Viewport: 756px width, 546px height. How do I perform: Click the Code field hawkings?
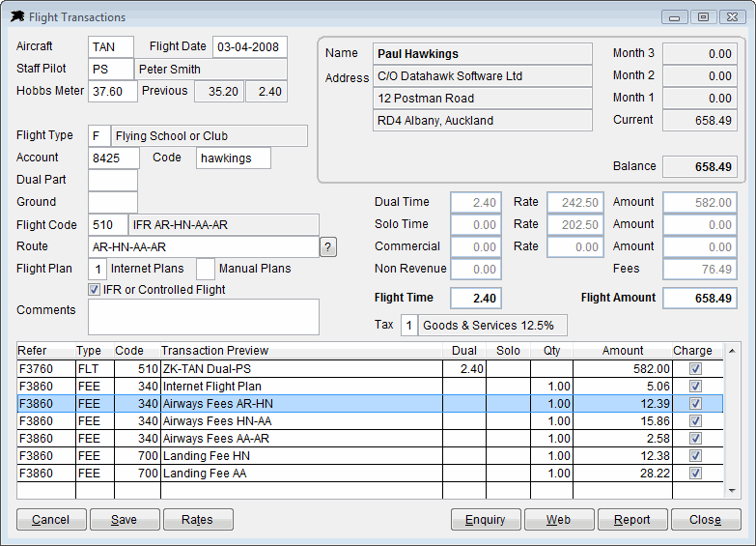tap(234, 158)
